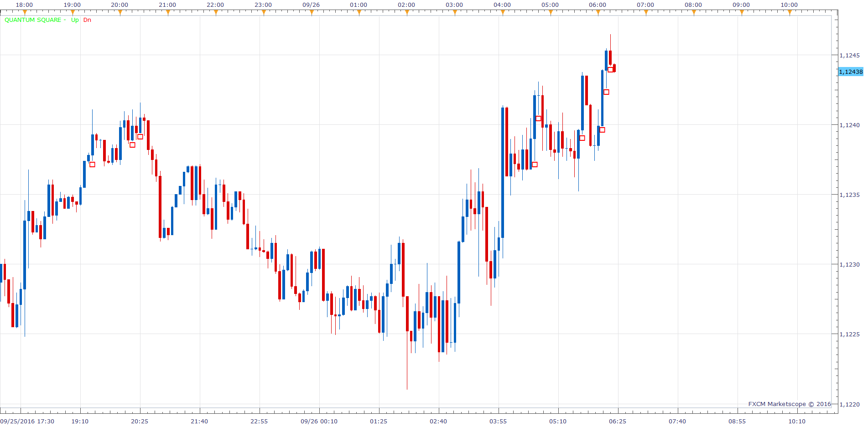Viewport: 868px width, 427px height.
Task: Click the 1,1245 price axis label
Action: (x=850, y=56)
